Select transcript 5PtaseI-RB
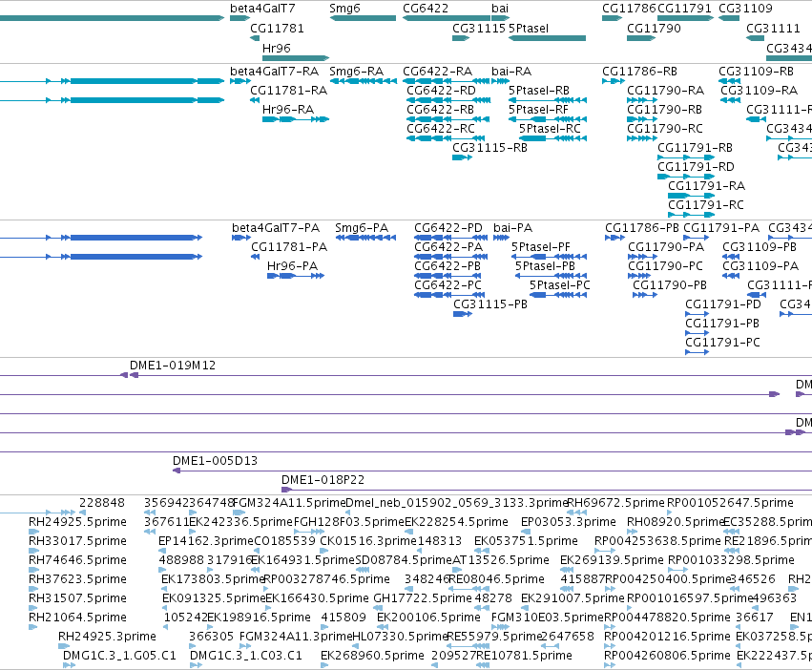 click(x=538, y=91)
